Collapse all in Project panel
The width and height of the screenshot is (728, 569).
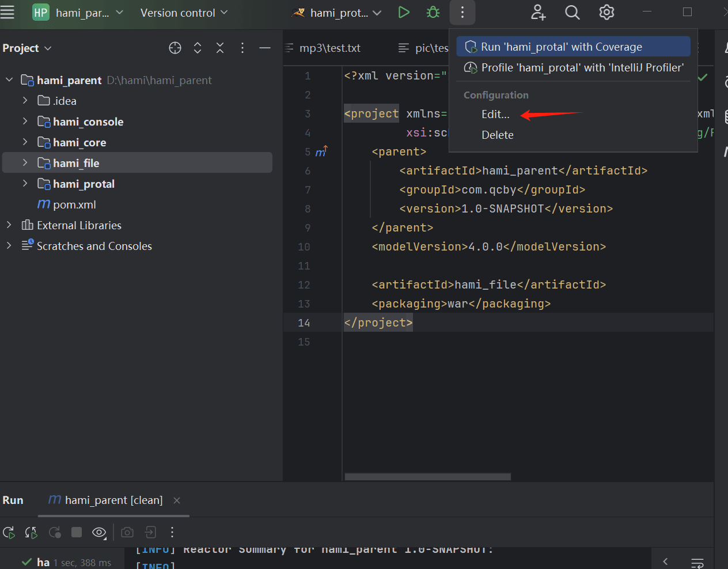(220, 48)
